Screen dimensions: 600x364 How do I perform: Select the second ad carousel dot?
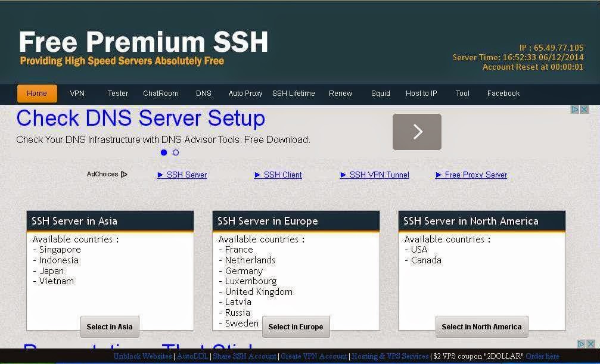176,153
